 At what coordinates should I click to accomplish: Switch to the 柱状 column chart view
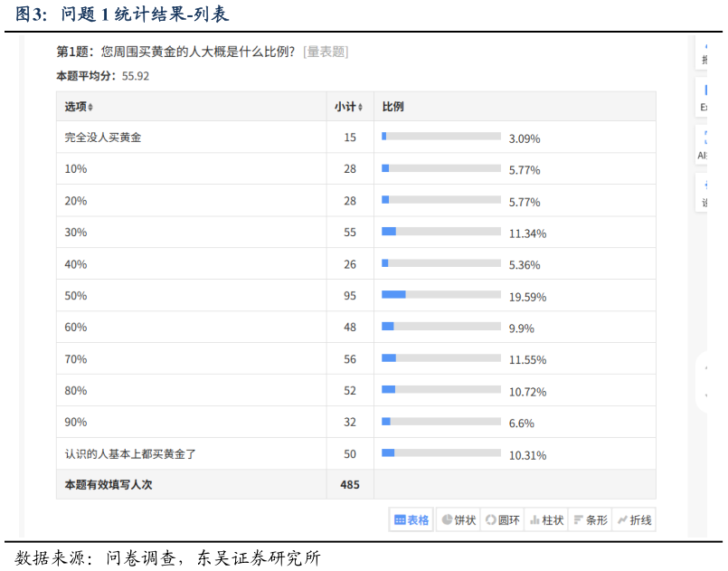[546, 520]
